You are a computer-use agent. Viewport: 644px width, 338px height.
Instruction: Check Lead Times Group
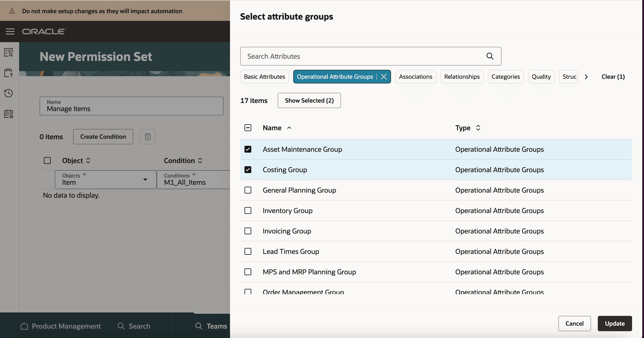pos(248,252)
